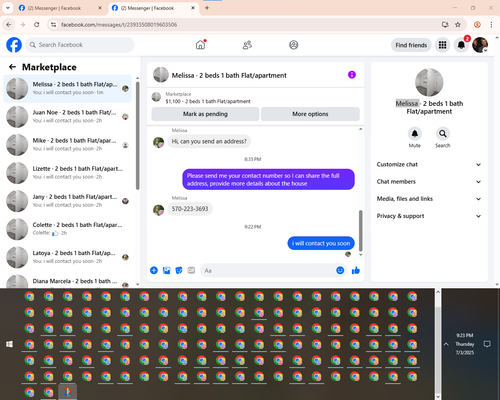
Task: Open the Groups icon in top navigation
Action: 294,45
